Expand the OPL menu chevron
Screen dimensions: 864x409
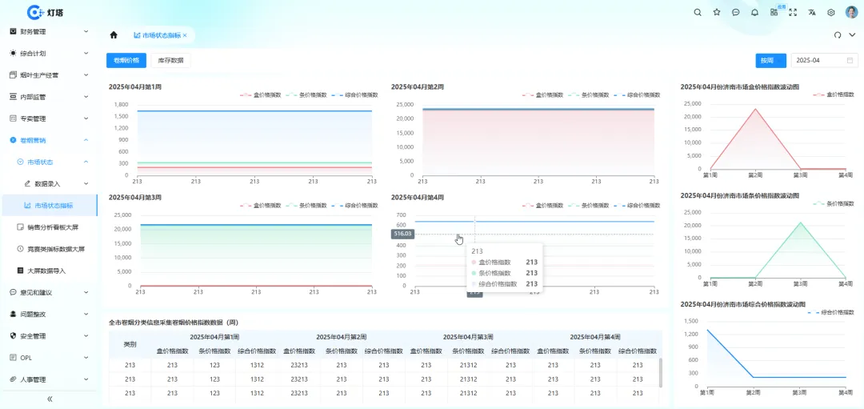click(x=86, y=358)
